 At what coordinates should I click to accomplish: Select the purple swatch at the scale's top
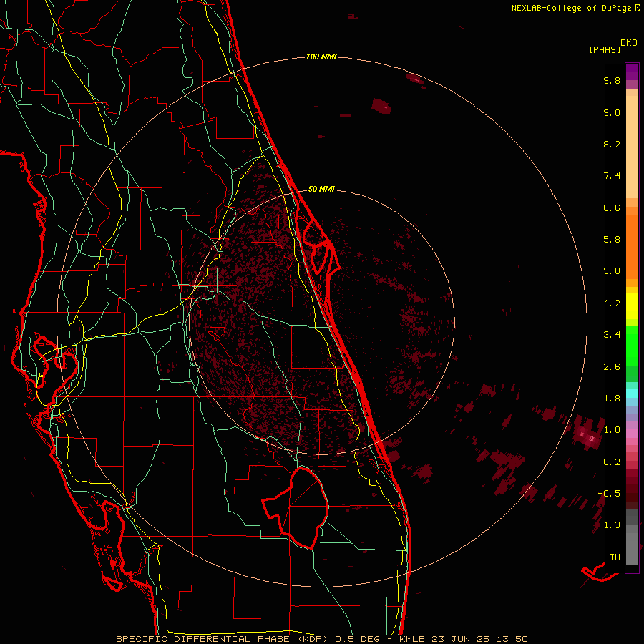tap(632, 72)
